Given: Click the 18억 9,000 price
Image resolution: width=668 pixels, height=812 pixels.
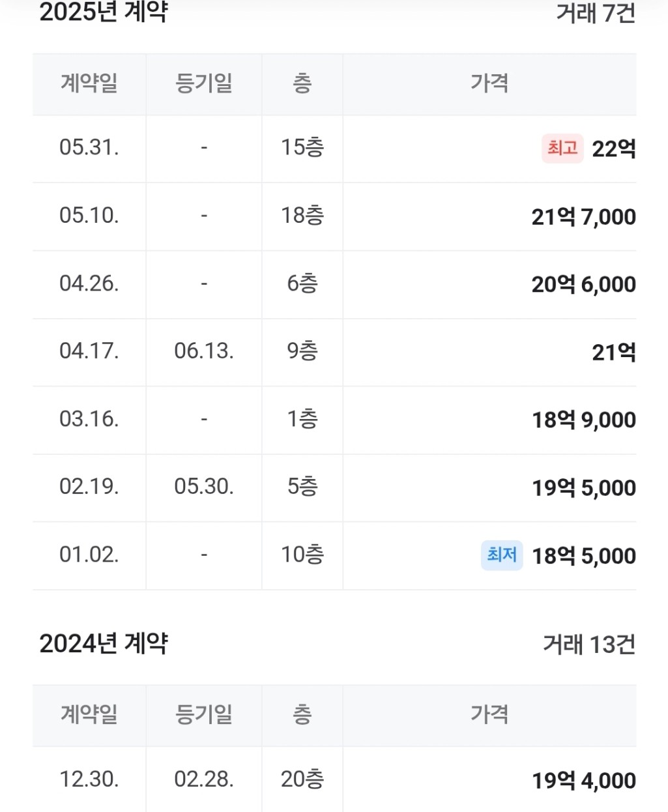Looking at the screenshot, I should tap(584, 420).
